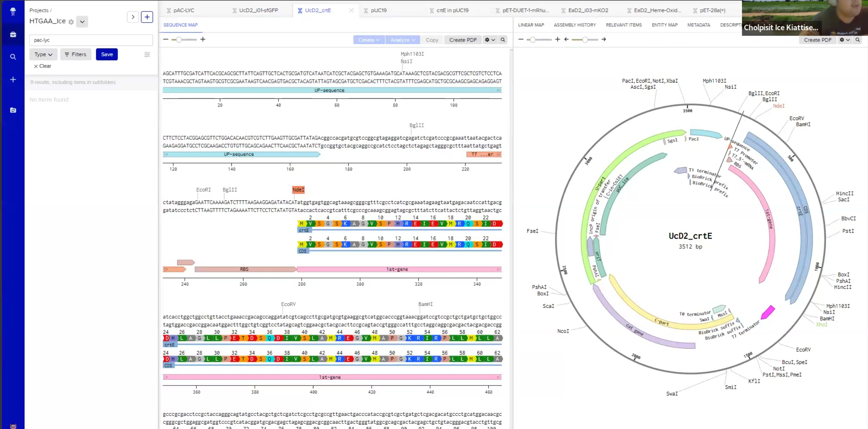The image size is (868, 429).
Task: Open the sequence map search magnifier
Action: point(503,40)
